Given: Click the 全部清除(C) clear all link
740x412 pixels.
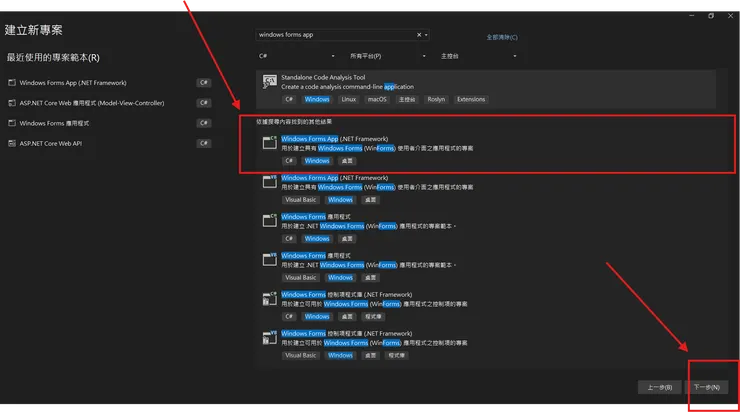Looking at the screenshot, I should point(502,37).
